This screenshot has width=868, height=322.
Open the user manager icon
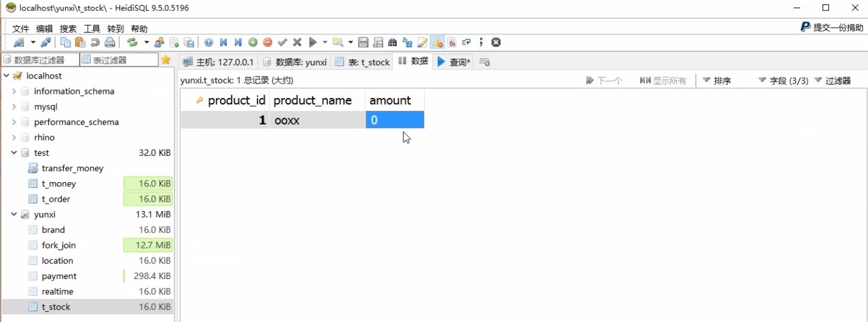click(x=159, y=42)
